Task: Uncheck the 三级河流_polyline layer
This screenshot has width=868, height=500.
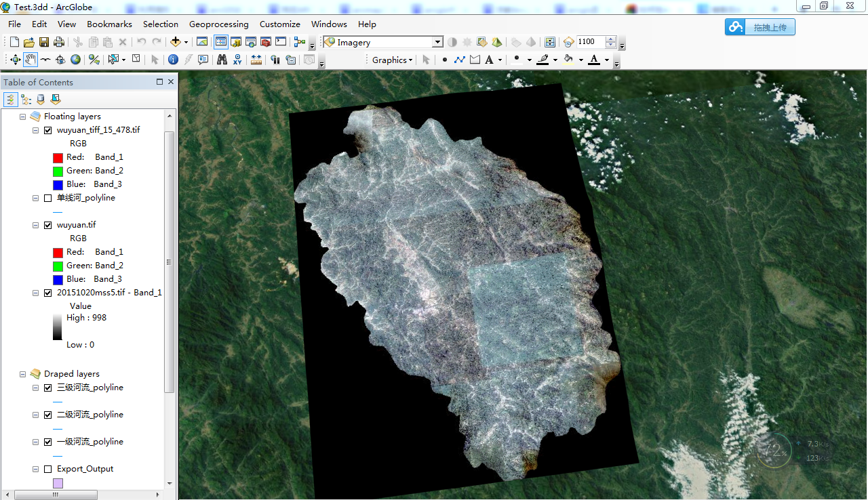Action: [47, 388]
